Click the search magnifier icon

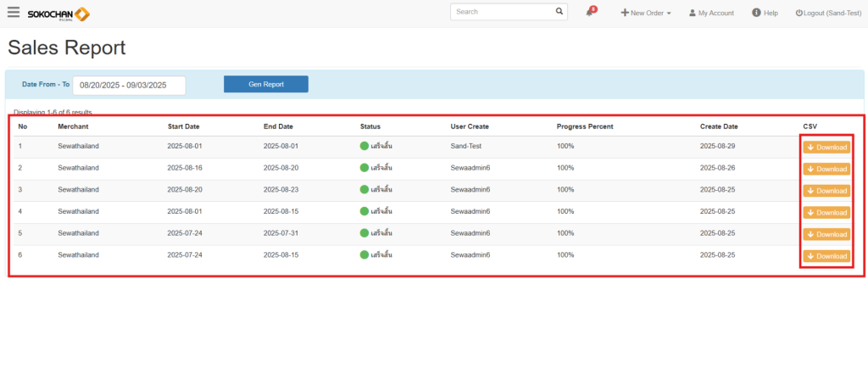559,12
